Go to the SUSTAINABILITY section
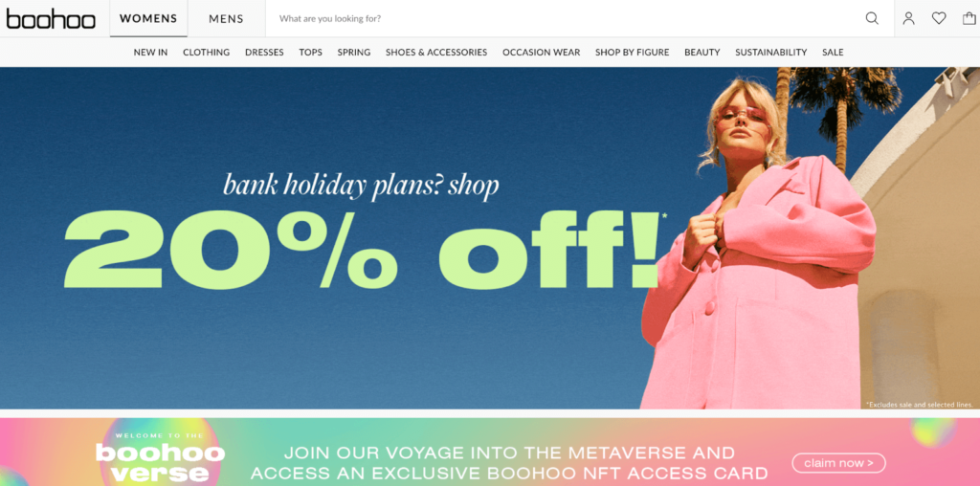 [x=770, y=53]
